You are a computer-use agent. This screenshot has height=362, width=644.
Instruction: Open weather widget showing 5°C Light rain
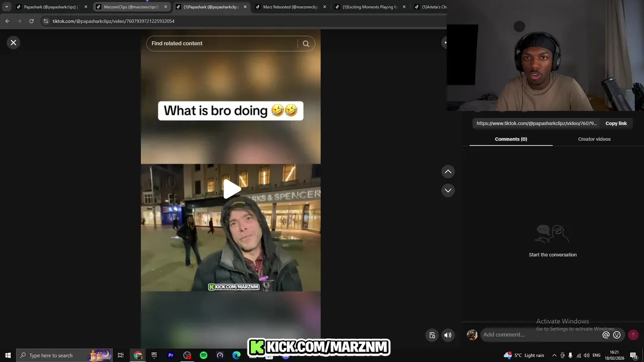tap(524, 355)
